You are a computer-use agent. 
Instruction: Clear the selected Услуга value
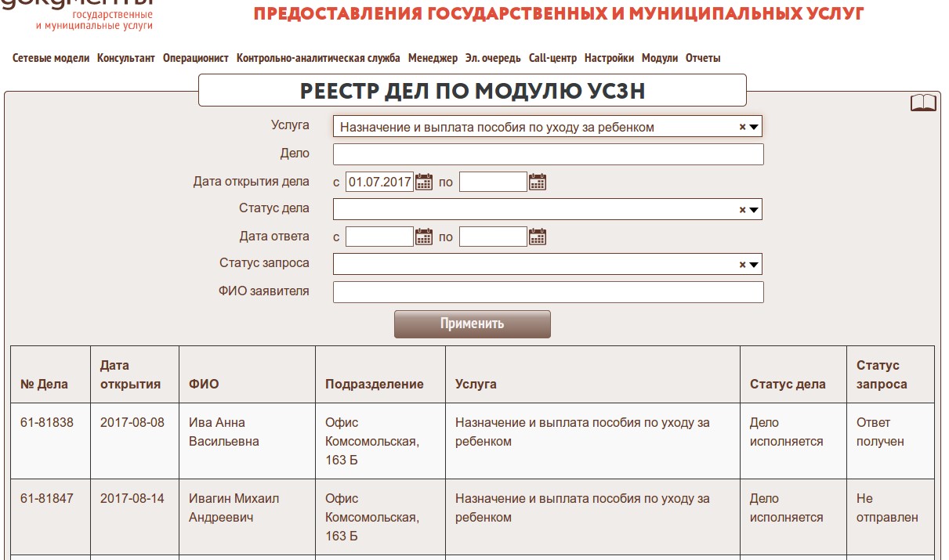[x=742, y=127]
